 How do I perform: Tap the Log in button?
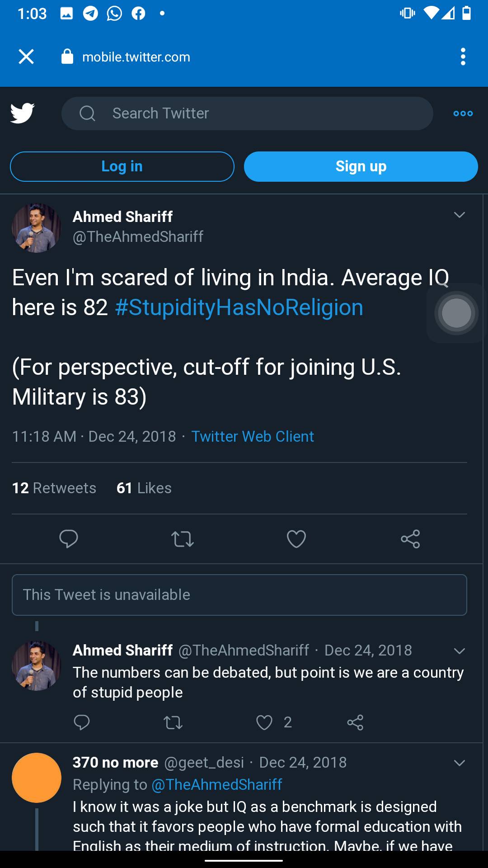[x=122, y=166]
